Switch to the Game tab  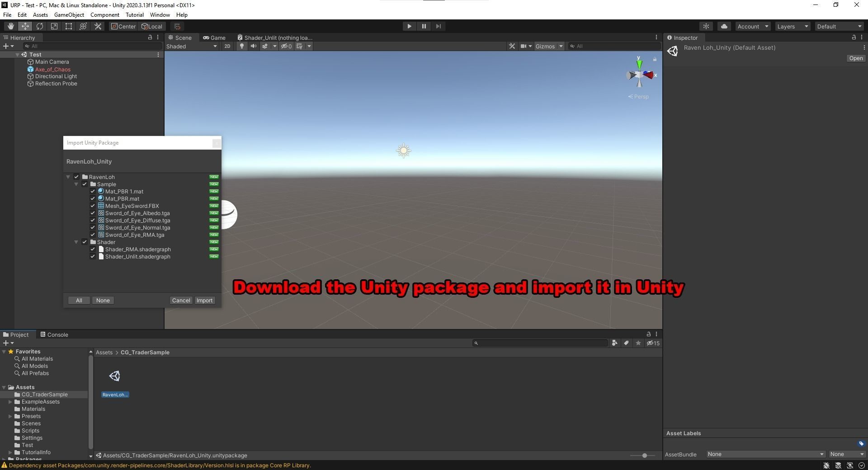click(214, 38)
